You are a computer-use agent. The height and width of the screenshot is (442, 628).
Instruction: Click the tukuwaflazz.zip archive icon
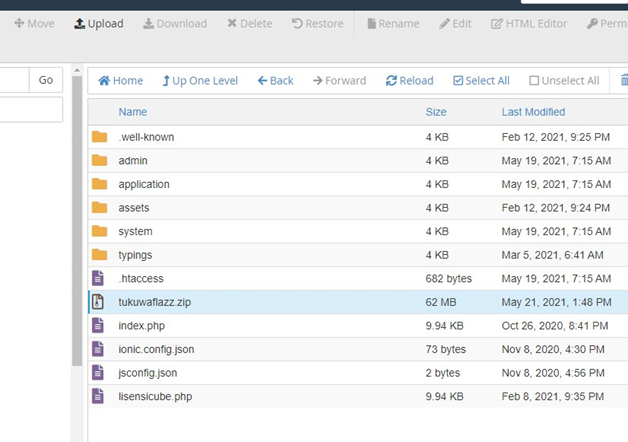tap(98, 301)
